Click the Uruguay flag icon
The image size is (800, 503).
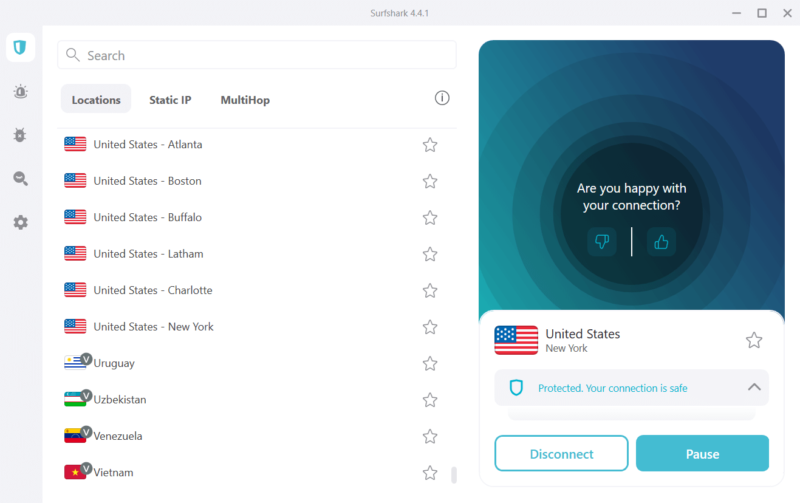pos(75,363)
